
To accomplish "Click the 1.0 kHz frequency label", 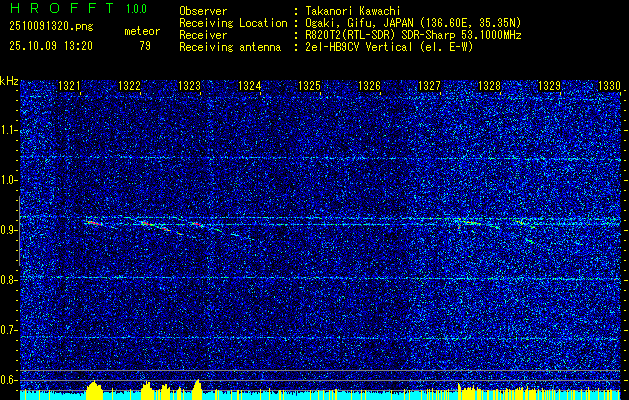I will [x=9, y=180].
